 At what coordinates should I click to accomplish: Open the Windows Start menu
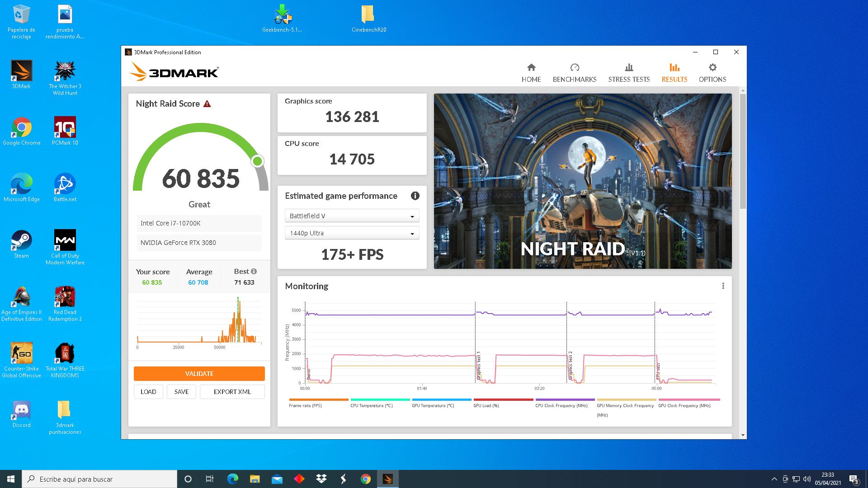pyautogui.click(x=11, y=479)
